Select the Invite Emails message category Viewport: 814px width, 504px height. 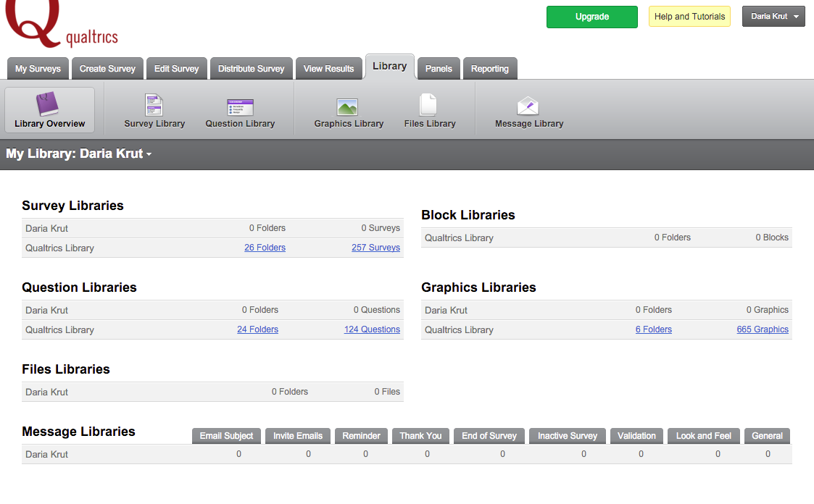(x=298, y=436)
